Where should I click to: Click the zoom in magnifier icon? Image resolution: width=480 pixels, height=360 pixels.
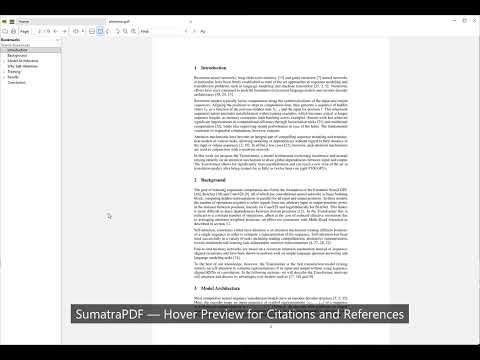[133, 31]
